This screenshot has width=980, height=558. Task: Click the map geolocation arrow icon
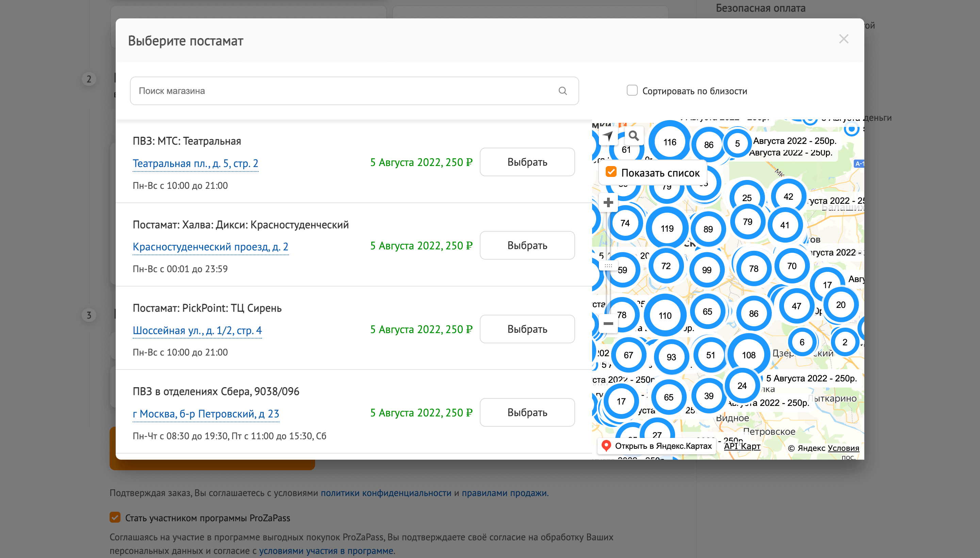coord(608,136)
